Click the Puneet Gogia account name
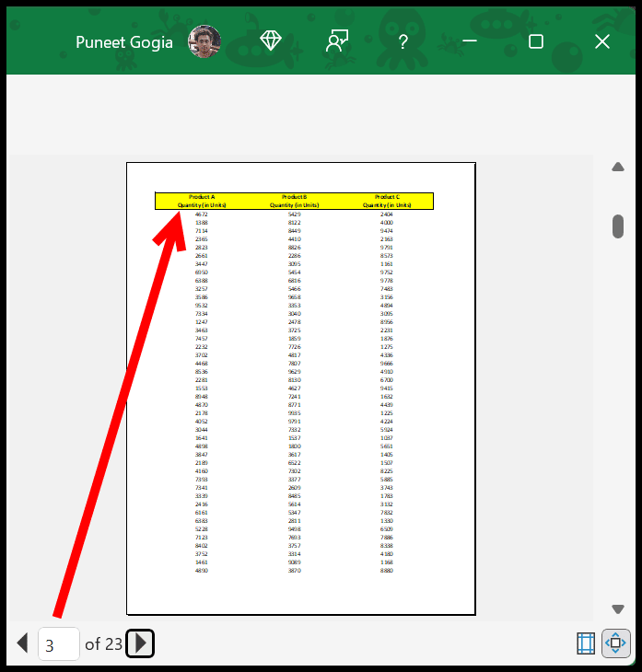 click(123, 42)
